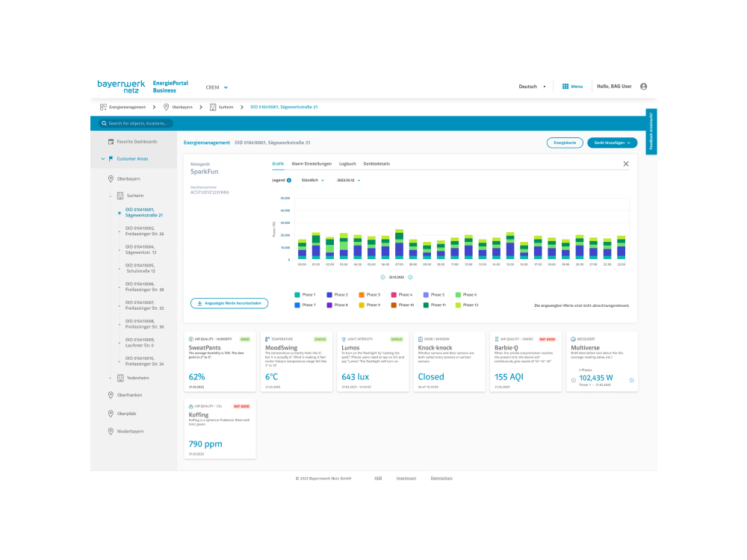Open the Stündlich interval dropdown
Image resolution: width=747 pixels, height=560 pixels.
(312, 180)
